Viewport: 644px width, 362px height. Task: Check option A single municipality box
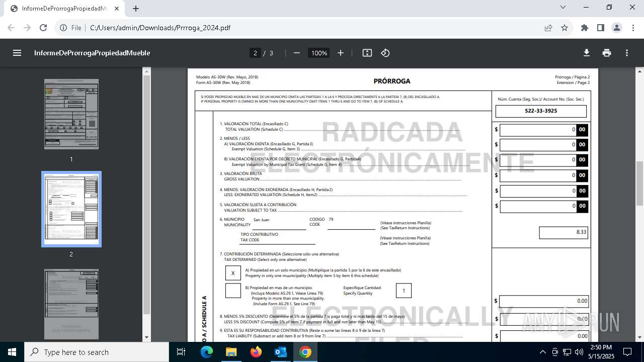(233, 273)
